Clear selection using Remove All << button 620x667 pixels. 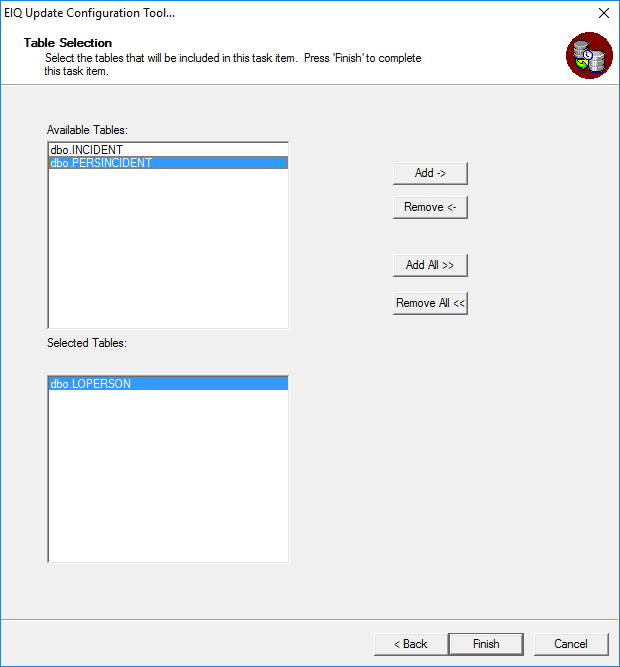pos(430,303)
